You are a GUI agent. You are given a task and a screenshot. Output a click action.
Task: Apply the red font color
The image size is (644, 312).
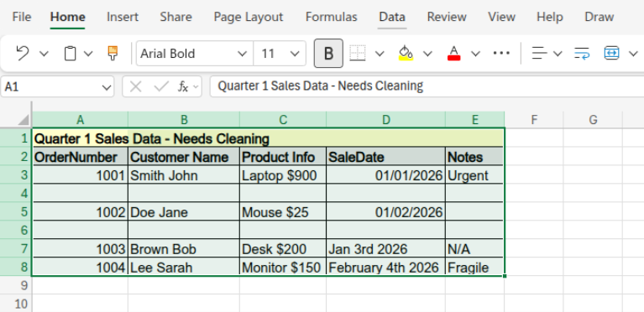pos(454,54)
